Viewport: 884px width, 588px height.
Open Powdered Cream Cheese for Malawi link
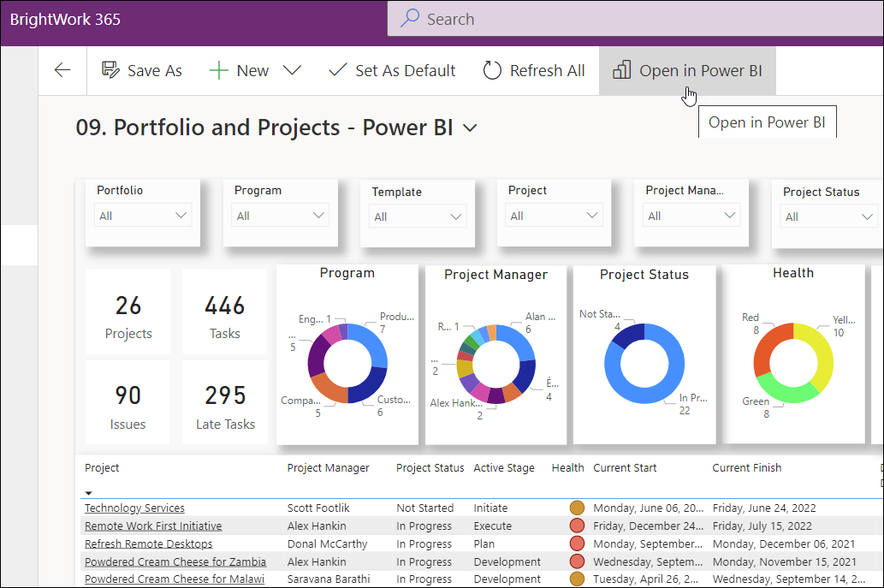pyautogui.click(x=175, y=579)
